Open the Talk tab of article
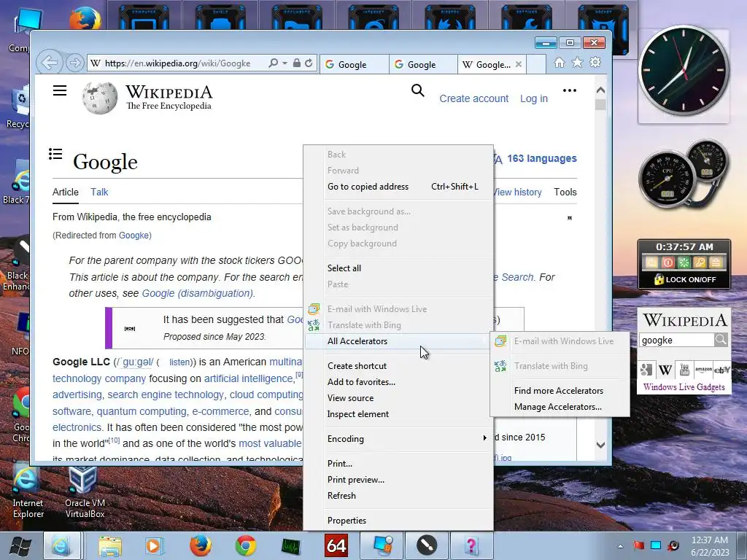747x560 pixels. click(99, 192)
